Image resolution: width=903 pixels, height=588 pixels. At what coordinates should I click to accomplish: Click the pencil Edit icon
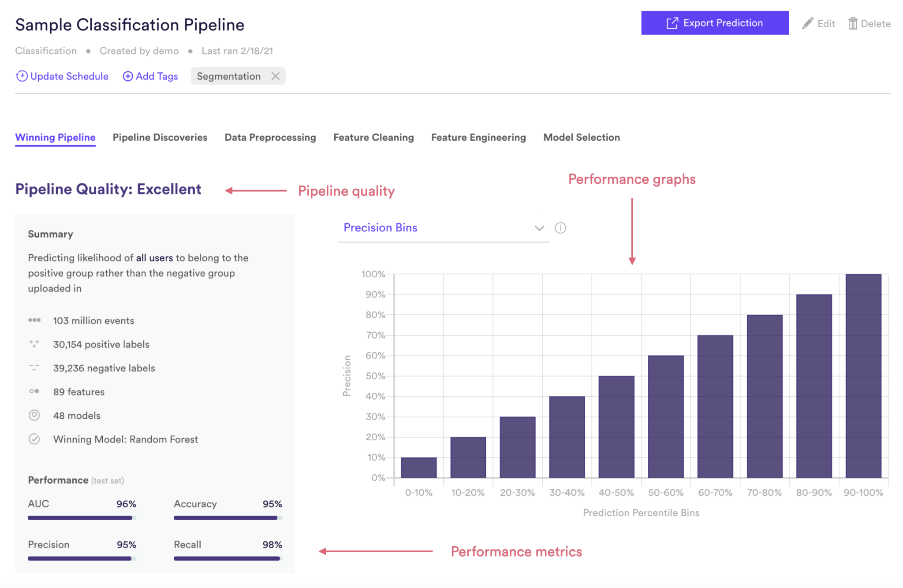pos(807,23)
